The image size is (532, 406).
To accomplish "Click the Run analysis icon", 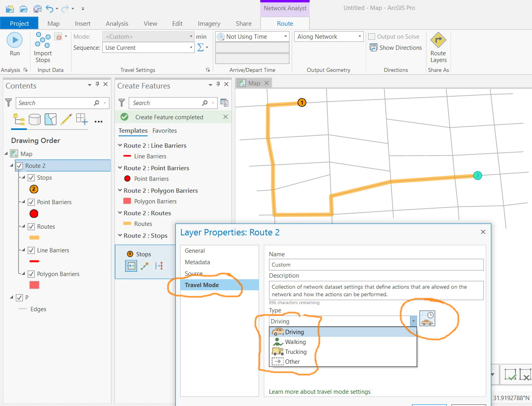I will (x=15, y=40).
